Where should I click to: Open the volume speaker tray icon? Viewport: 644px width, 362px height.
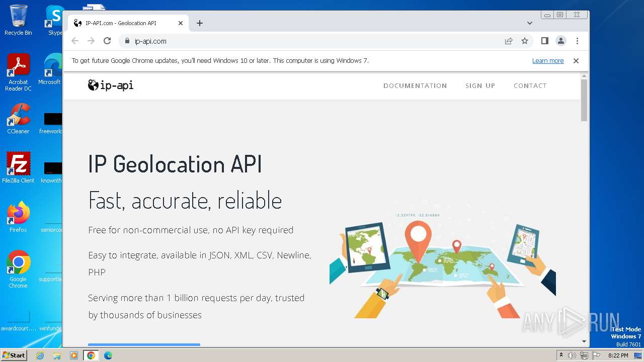pos(572,355)
